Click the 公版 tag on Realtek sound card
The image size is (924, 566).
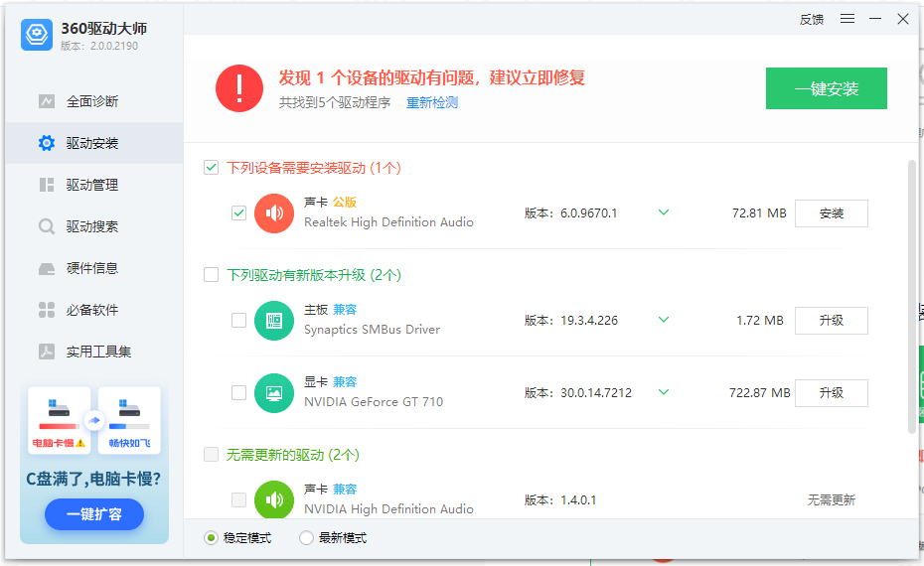point(345,202)
